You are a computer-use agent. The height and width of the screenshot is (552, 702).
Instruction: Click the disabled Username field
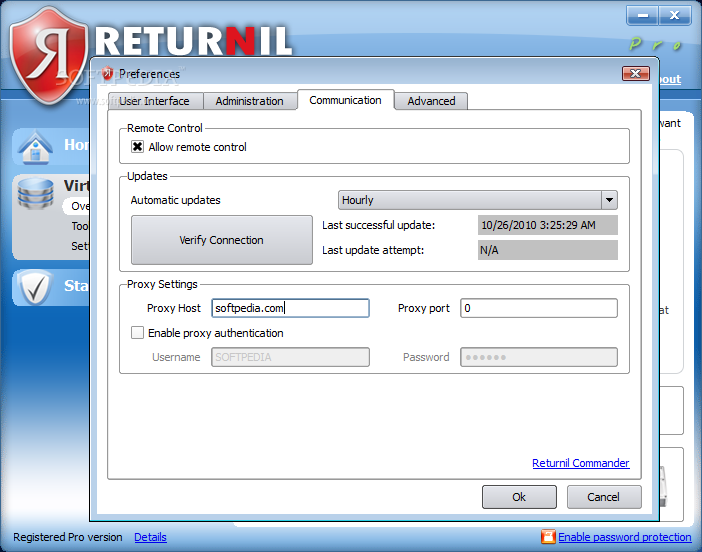pyautogui.click(x=291, y=357)
